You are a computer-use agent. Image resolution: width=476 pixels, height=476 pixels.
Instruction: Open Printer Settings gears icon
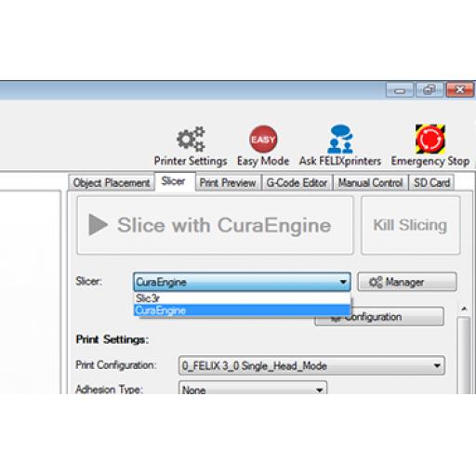pos(191,139)
